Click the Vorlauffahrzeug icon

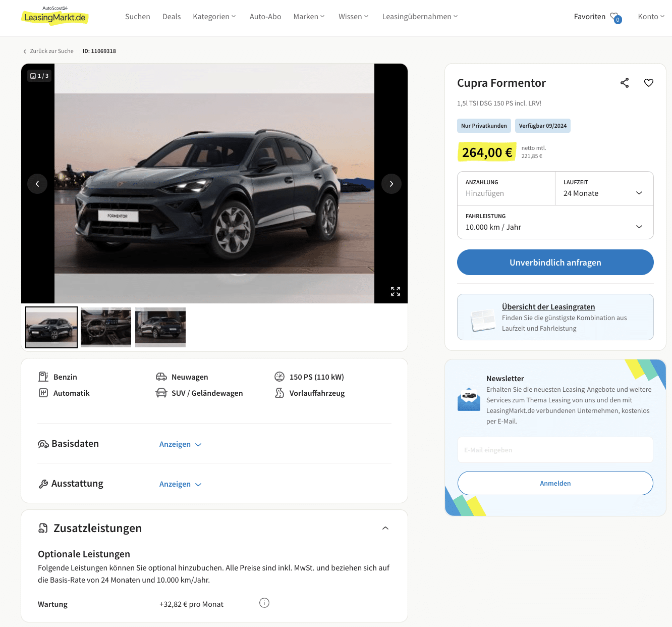[279, 393]
